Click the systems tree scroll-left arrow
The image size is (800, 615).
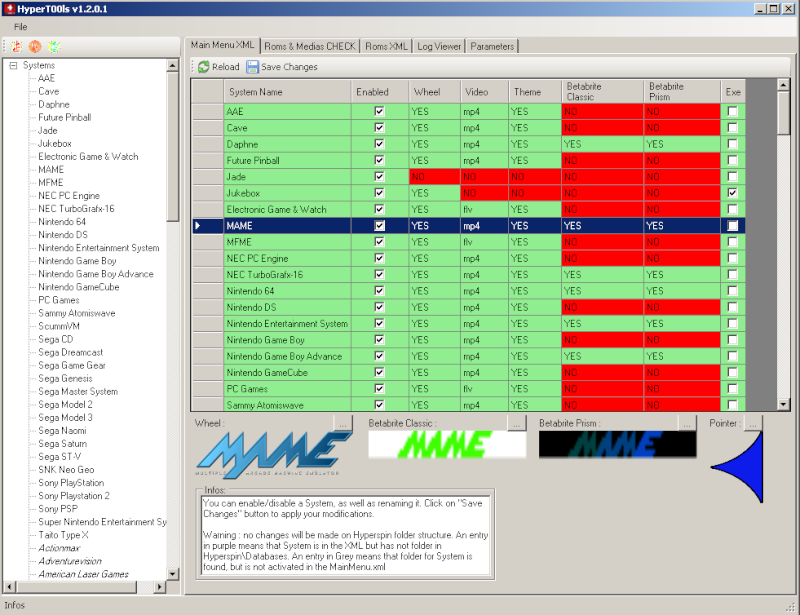pos(9,587)
